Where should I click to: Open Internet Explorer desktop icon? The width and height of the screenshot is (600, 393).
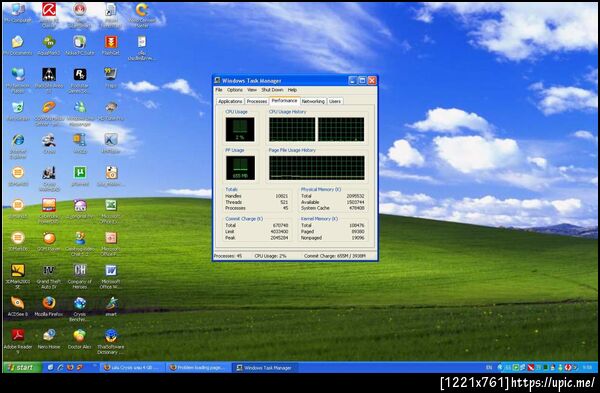[18, 146]
